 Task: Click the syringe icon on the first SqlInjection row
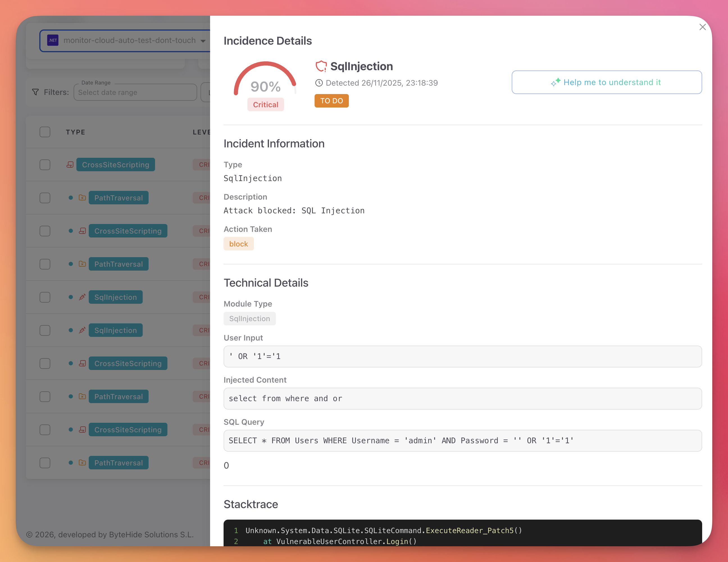point(82,297)
